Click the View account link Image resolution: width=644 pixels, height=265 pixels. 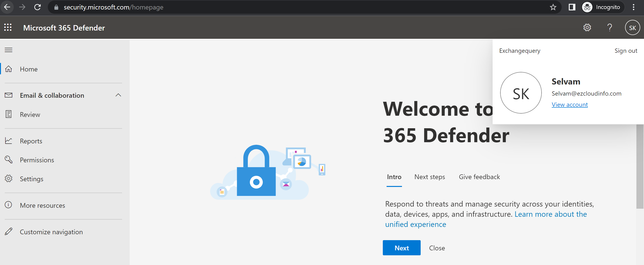coord(569,105)
